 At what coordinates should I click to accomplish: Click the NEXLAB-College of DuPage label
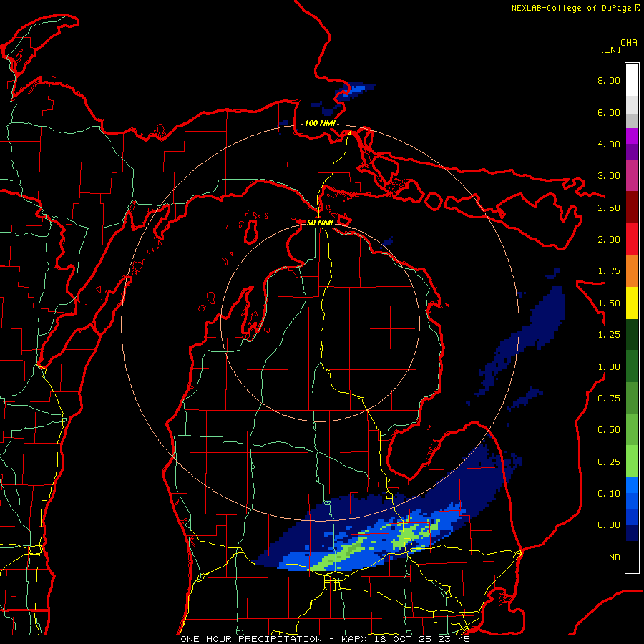[575, 8]
